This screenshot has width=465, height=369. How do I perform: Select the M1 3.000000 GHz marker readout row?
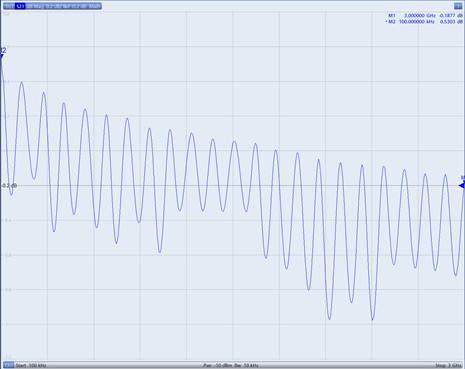[x=425, y=16]
